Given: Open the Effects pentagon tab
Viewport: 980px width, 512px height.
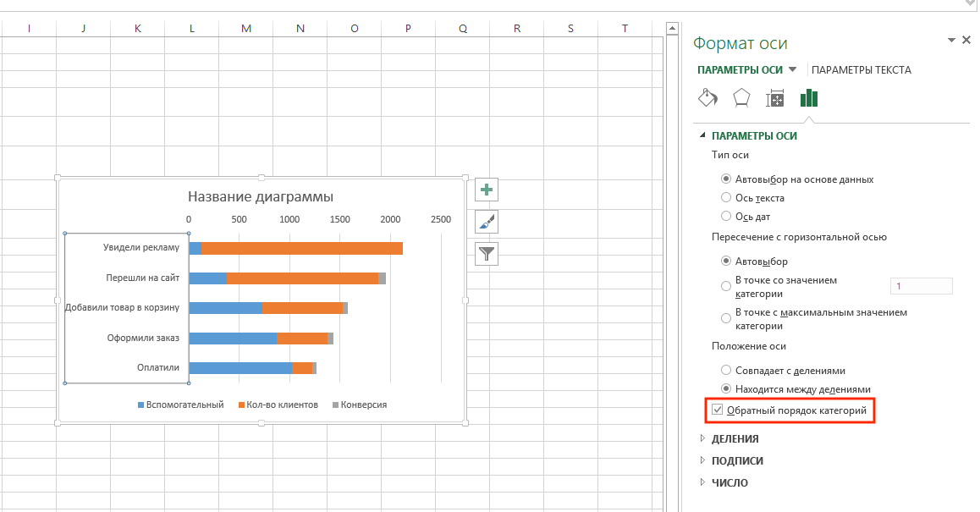Looking at the screenshot, I should tap(741, 98).
